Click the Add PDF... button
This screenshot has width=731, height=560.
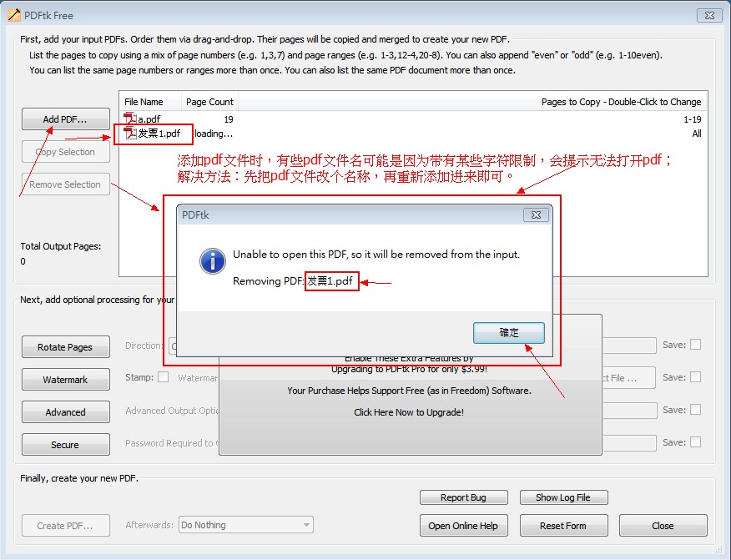[65, 119]
